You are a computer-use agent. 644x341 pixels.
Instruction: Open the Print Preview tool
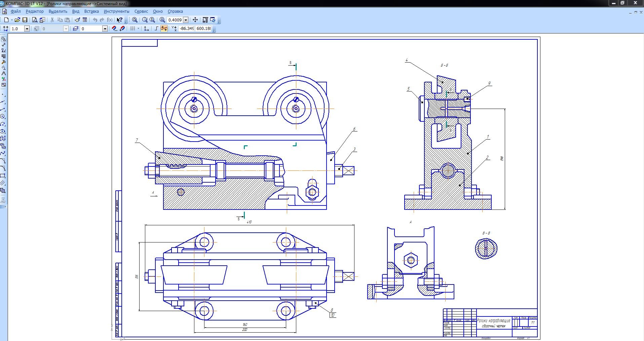point(35,20)
